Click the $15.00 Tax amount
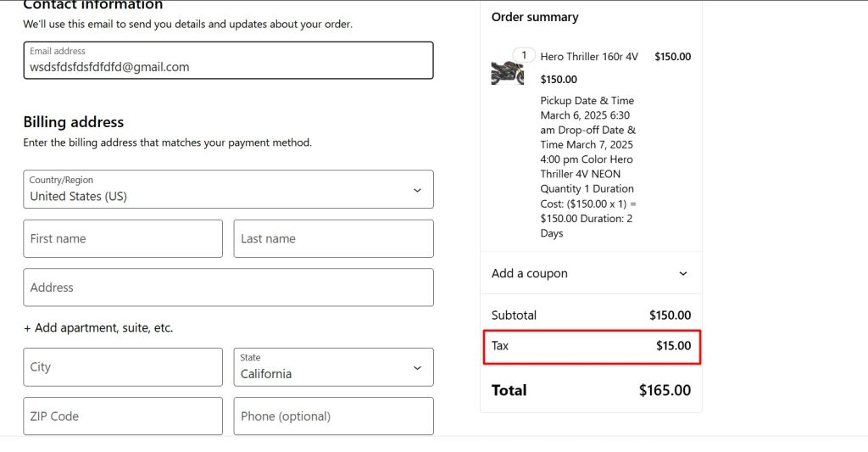This screenshot has width=868, height=452. [673, 346]
